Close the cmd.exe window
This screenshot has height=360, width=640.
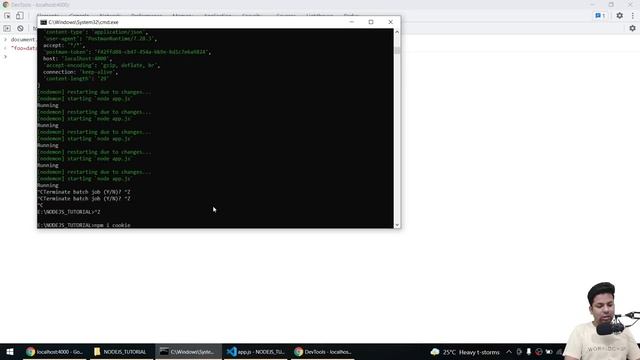[x=390, y=22]
